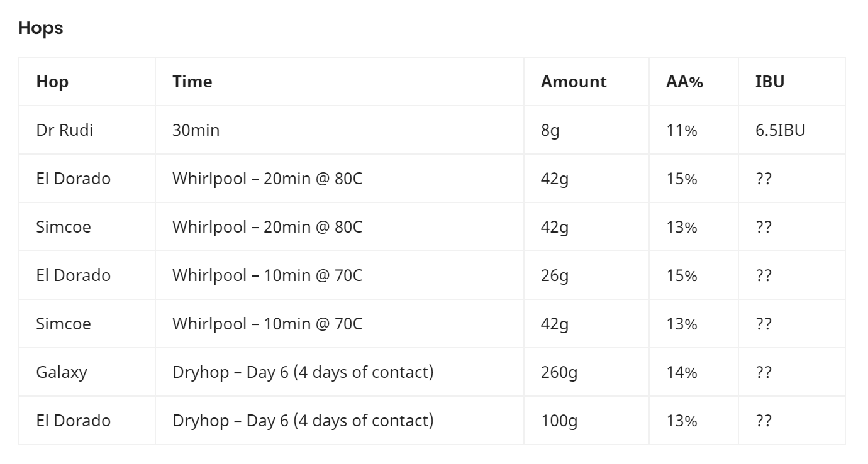Screen dimensions: 868x464
Task: Click the Galaxy row's ?? IBU cell
Action: (x=764, y=372)
